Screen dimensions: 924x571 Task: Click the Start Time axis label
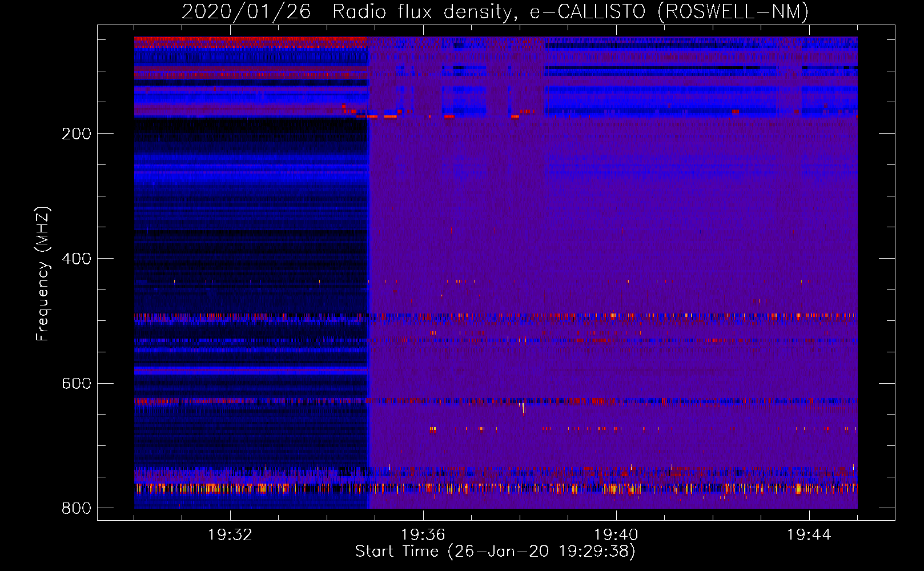click(495, 552)
